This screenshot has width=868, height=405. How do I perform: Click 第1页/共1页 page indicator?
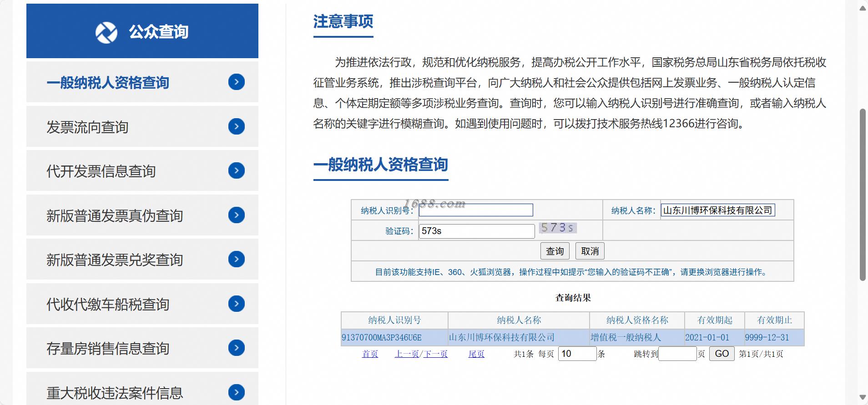tap(761, 354)
